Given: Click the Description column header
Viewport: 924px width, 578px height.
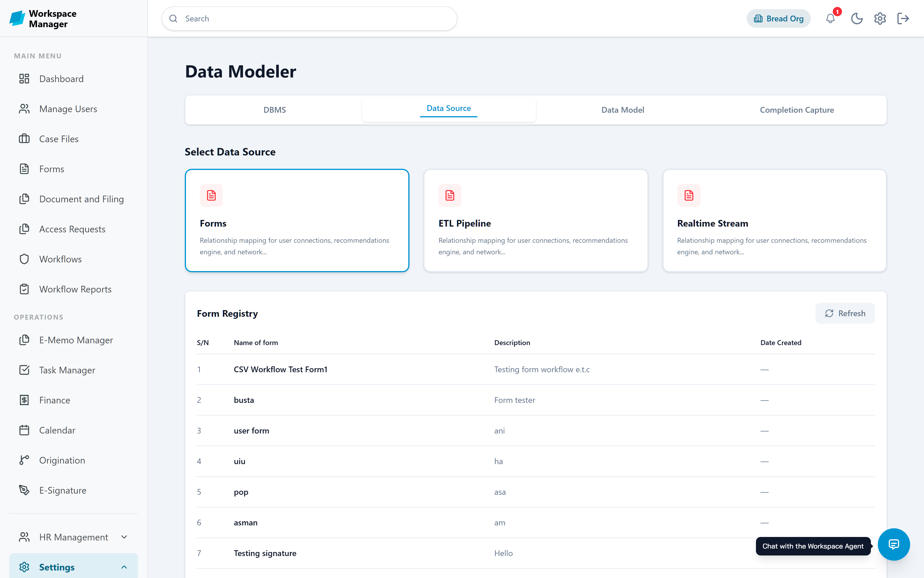Looking at the screenshot, I should 512,342.
